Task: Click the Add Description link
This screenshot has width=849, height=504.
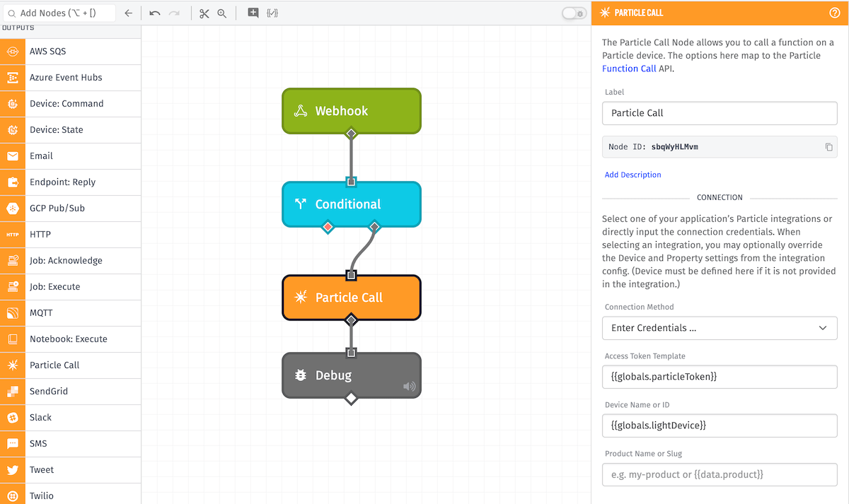Action: 633,175
